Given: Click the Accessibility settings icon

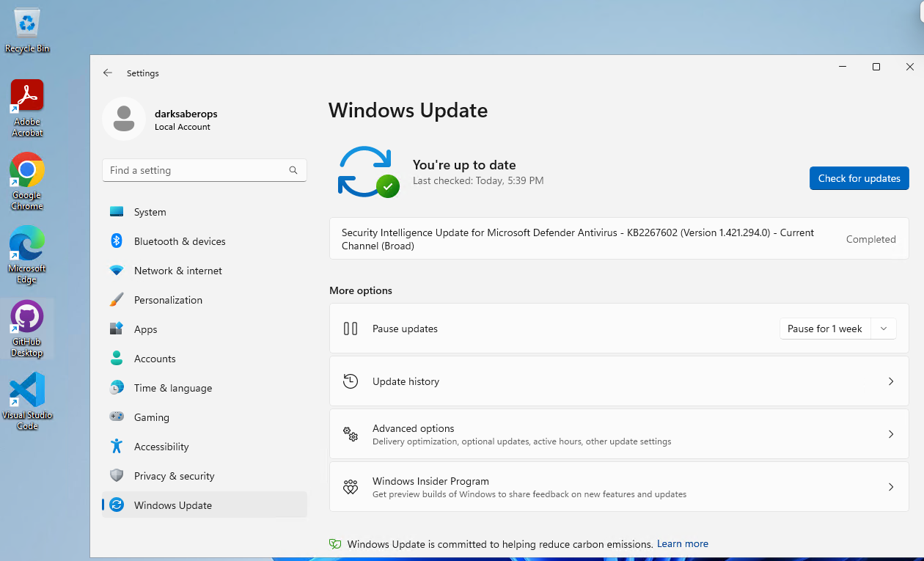Looking at the screenshot, I should 117,446.
